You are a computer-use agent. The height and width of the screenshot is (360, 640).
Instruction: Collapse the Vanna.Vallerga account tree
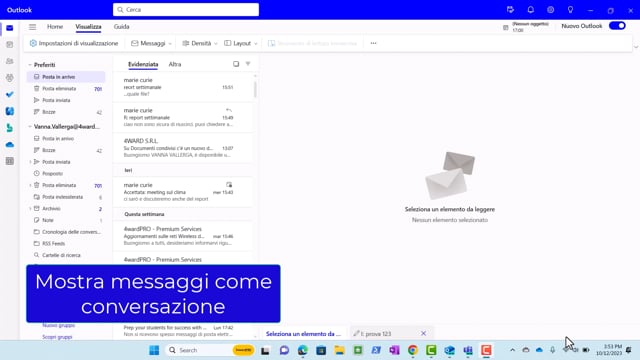[x=30, y=127]
